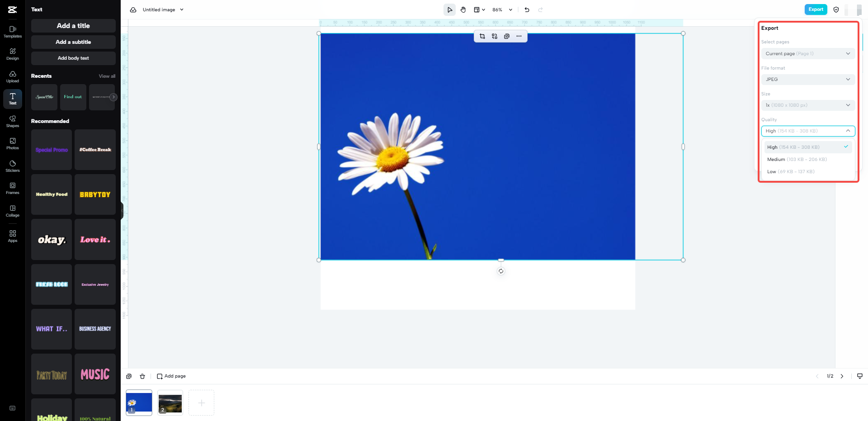This screenshot has height=421, width=868.
Task: Open the JPEG file format dropdown
Action: [808, 79]
